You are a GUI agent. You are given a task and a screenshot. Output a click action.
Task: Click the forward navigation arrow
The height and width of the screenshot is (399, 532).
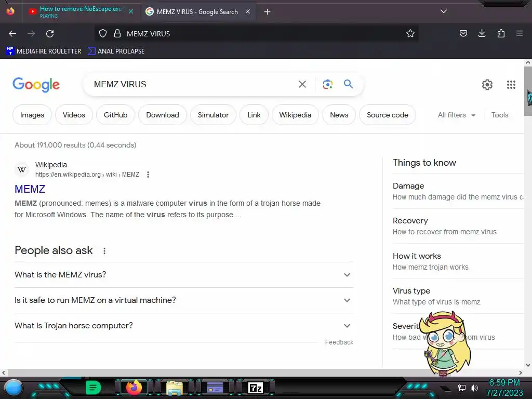pos(31,34)
